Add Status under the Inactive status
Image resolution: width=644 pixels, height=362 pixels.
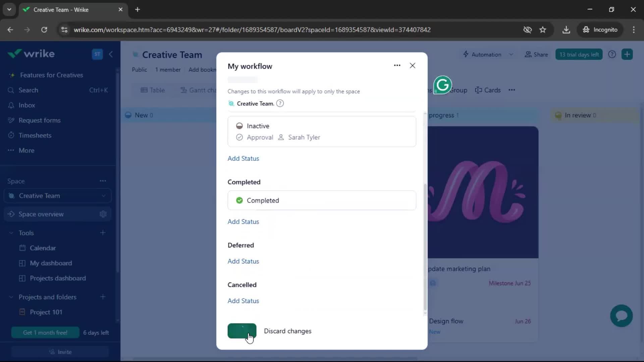243,158
